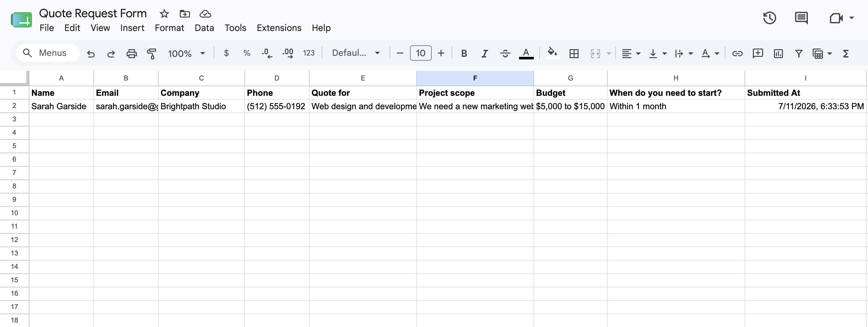Open the 123 more formats menu
Image resolution: width=868 pixels, height=327 pixels.
pos(309,53)
